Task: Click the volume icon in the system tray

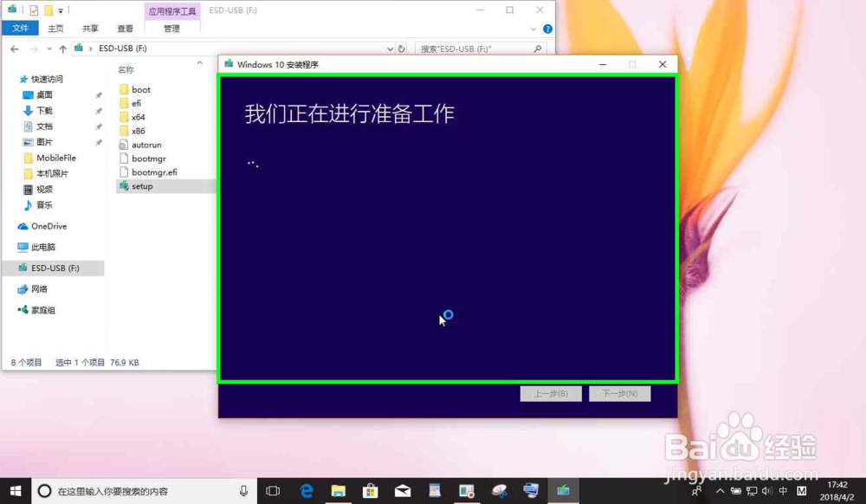Action: pyautogui.click(x=766, y=491)
